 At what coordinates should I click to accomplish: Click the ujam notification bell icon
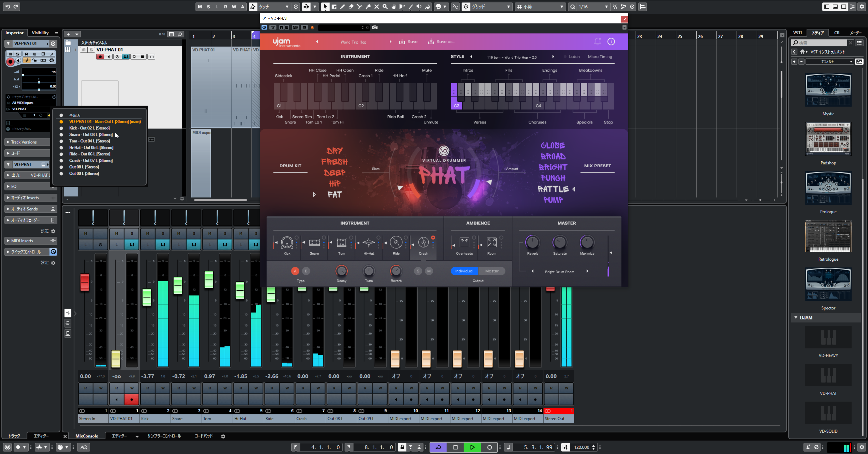click(x=597, y=41)
